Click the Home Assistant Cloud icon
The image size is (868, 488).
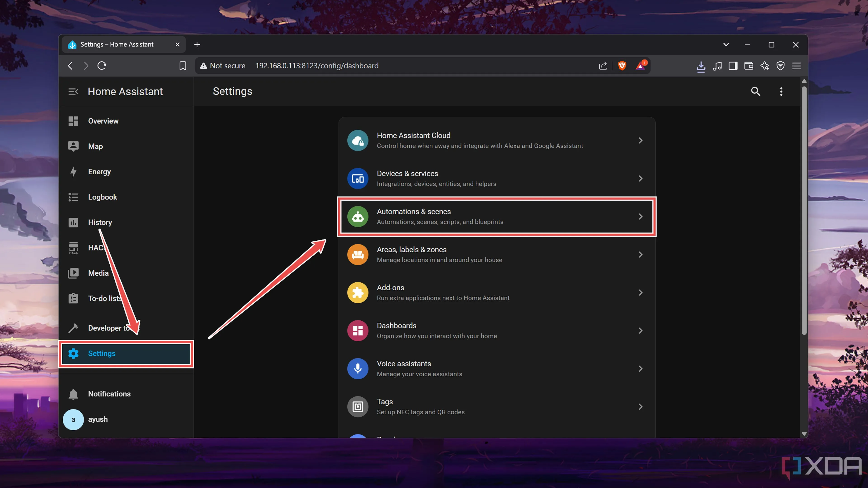click(358, 141)
